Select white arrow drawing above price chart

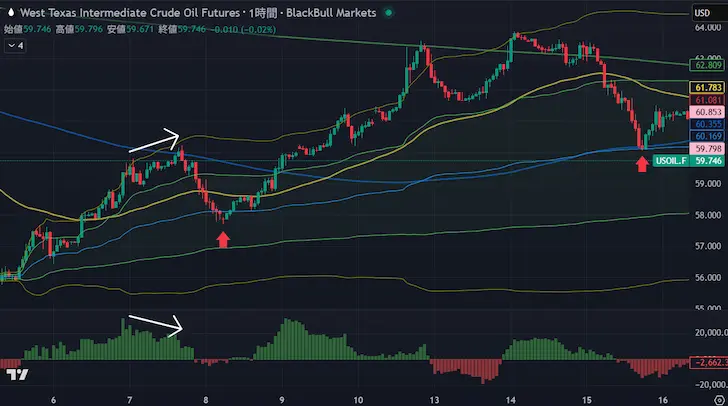tap(153, 141)
